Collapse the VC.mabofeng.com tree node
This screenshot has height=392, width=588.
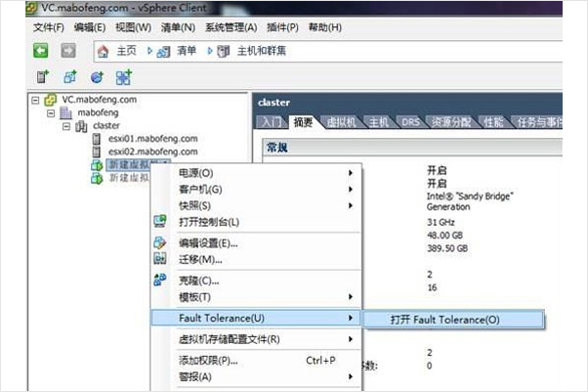(x=35, y=101)
